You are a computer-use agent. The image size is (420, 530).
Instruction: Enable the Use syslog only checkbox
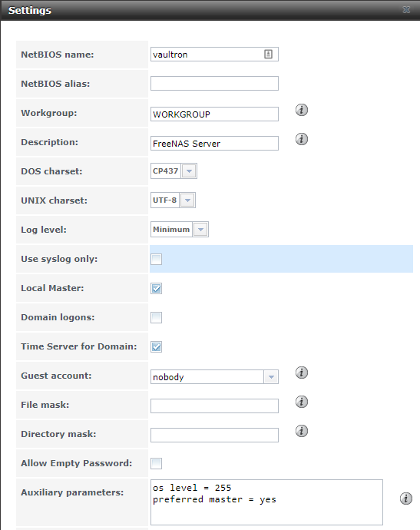[x=156, y=260]
